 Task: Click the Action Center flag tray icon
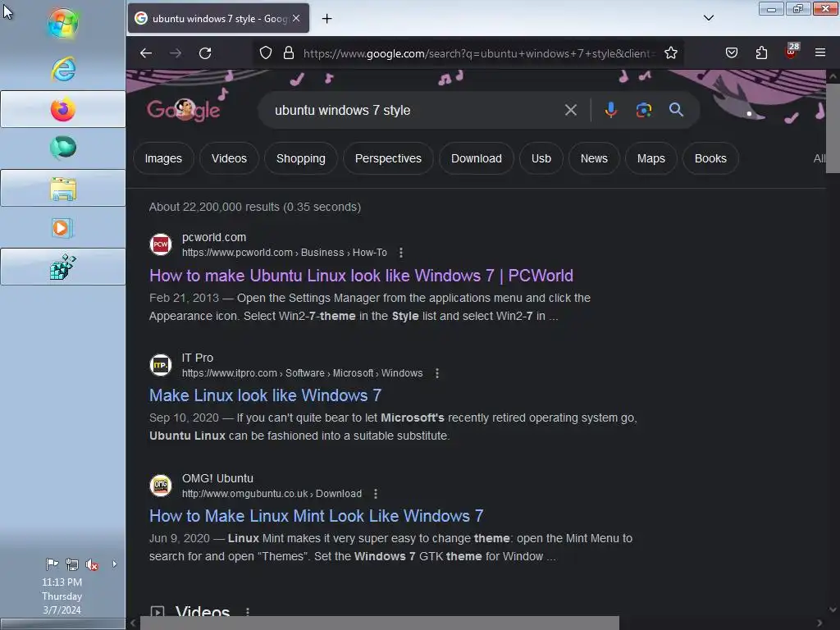(x=52, y=564)
